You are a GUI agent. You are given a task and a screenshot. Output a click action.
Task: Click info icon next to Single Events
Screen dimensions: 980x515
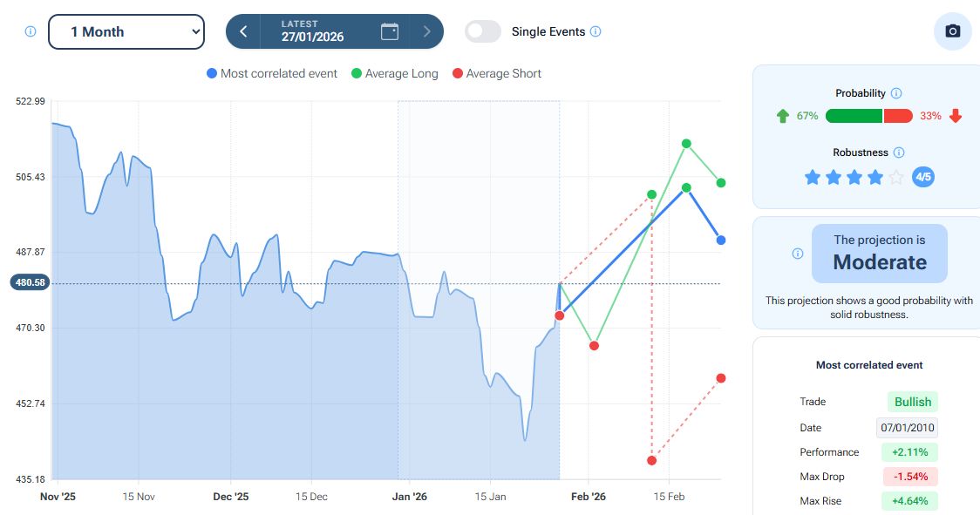tap(595, 31)
